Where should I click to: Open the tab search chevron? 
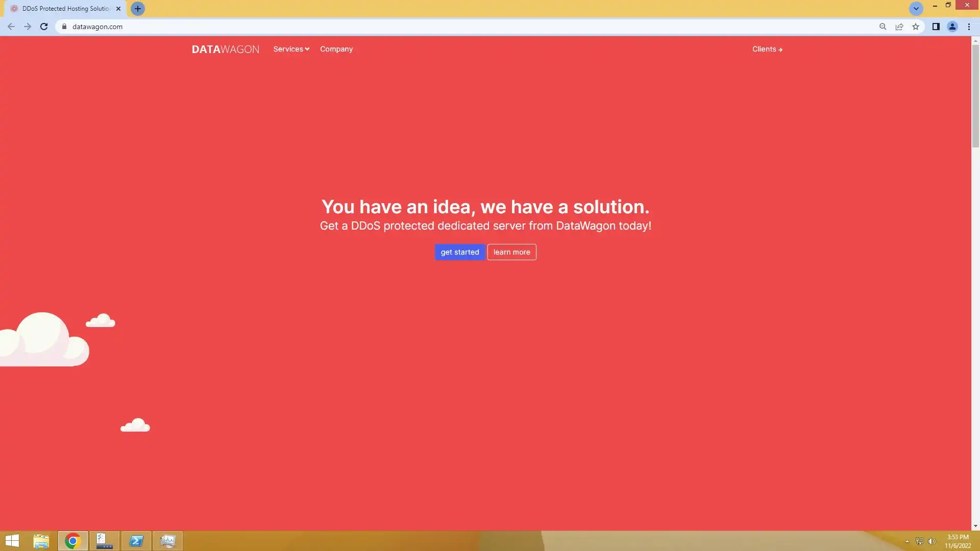tap(916, 9)
